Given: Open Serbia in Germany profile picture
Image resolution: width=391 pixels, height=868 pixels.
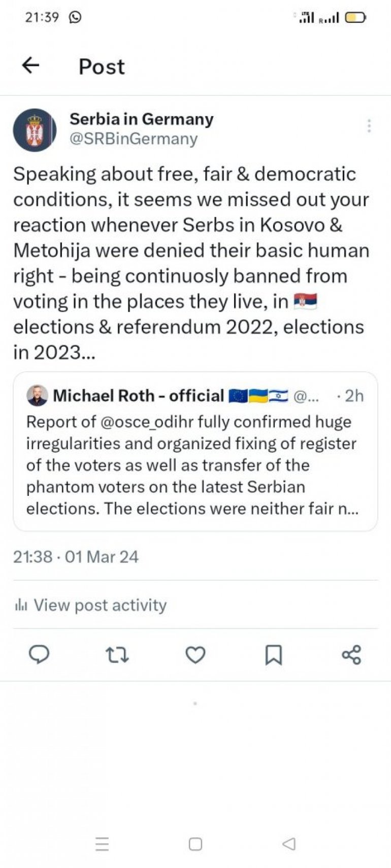Looking at the screenshot, I should click(x=35, y=130).
